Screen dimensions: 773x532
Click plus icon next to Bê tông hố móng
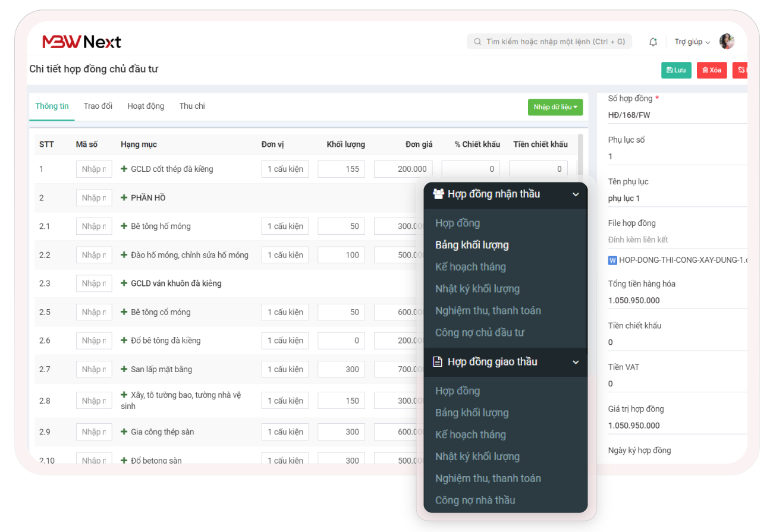pyautogui.click(x=124, y=226)
